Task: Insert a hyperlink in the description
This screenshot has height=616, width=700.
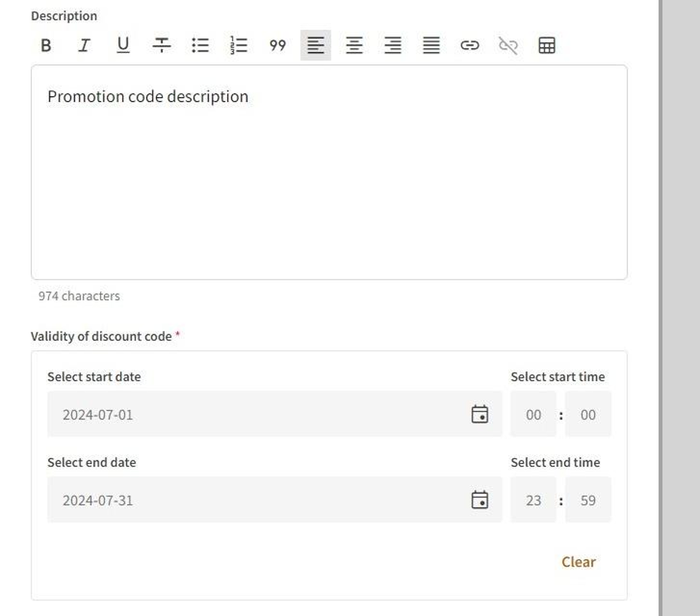Action: [469, 45]
